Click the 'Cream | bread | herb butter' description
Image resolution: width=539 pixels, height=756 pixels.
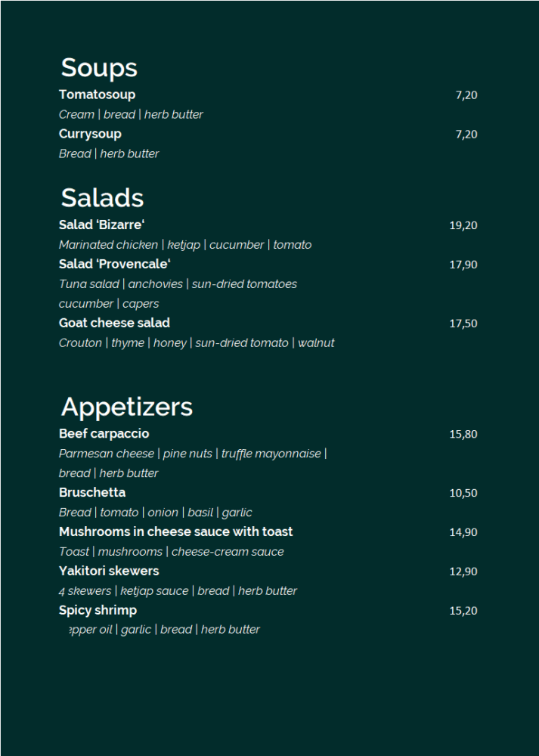(131, 115)
